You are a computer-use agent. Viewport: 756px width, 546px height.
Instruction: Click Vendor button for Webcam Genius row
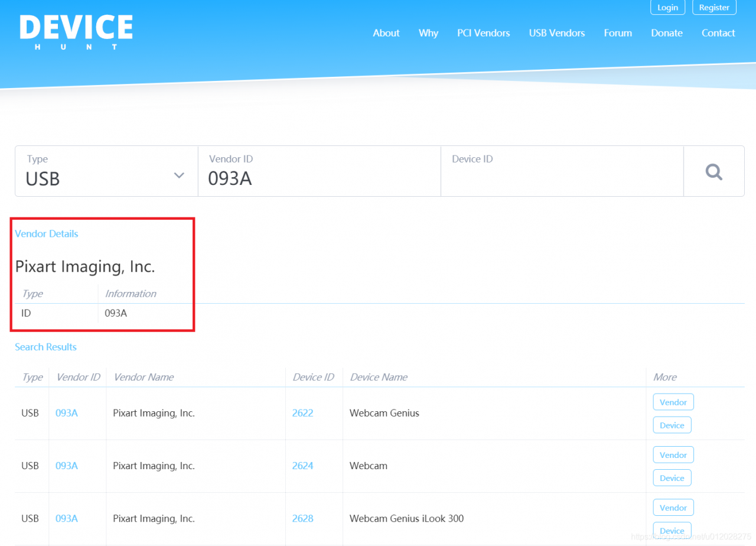point(673,402)
